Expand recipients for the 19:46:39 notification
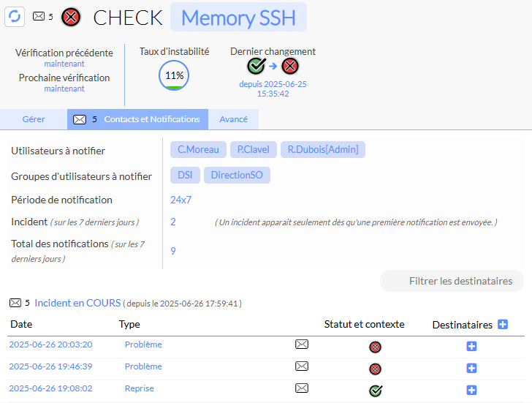Image resolution: width=532 pixels, height=403 pixels. (x=471, y=368)
